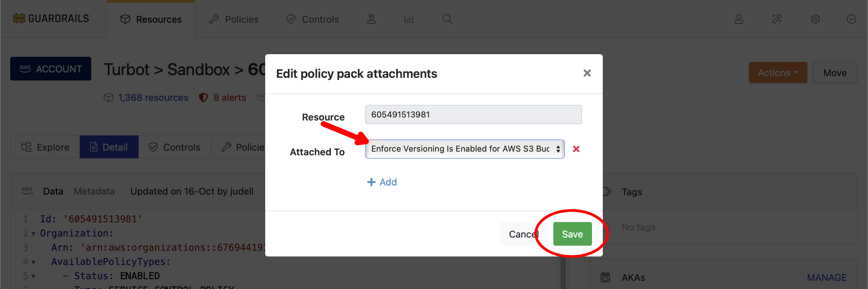Select the magic wand icon
Screen dimensions: 868x289
tap(777, 19)
